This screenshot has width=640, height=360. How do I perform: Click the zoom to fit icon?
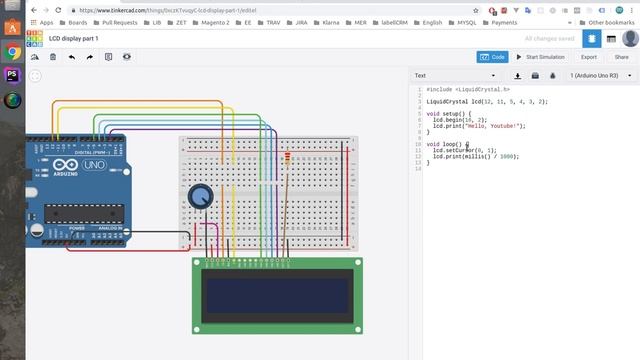(x=36, y=76)
